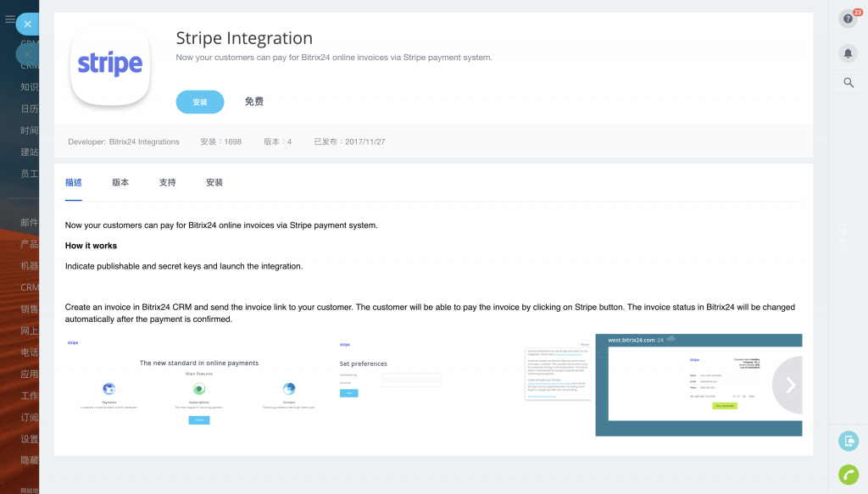Open 电话 in the left sidebar
Viewport: 868px width, 494px height.
click(29, 352)
